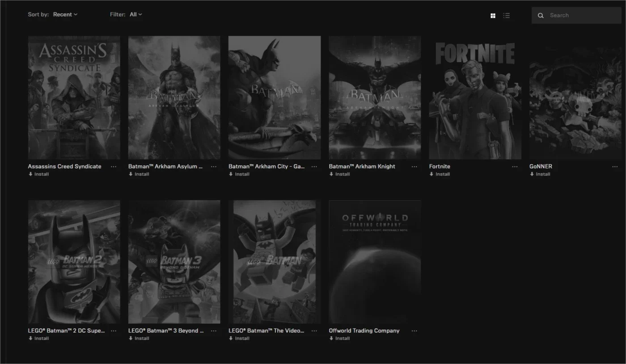
Task: Install Batman Arkham Knight
Action: tap(339, 174)
